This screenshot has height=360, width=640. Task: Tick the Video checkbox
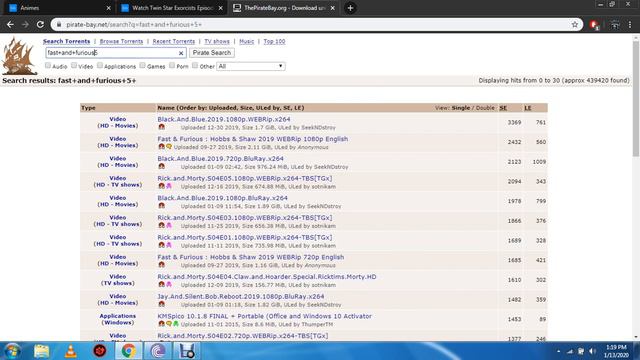click(74, 65)
